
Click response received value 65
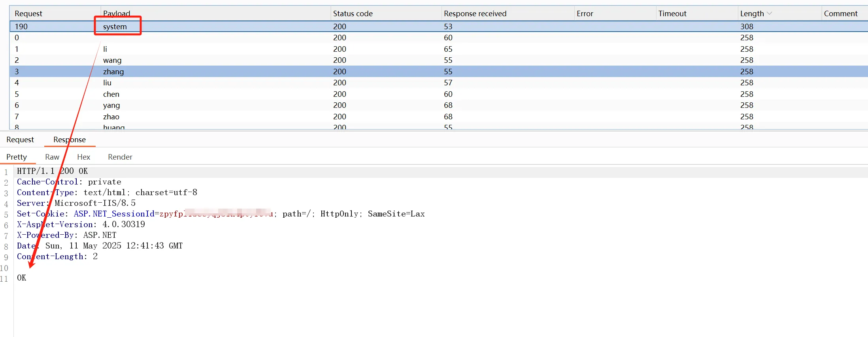click(x=448, y=49)
